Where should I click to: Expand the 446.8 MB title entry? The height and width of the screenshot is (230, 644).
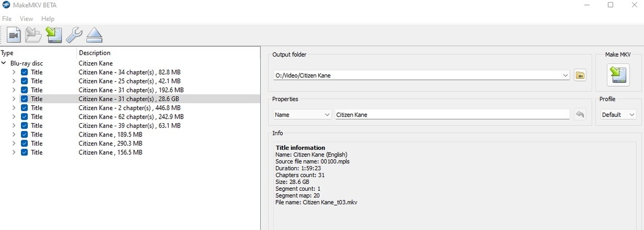pos(14,108)
